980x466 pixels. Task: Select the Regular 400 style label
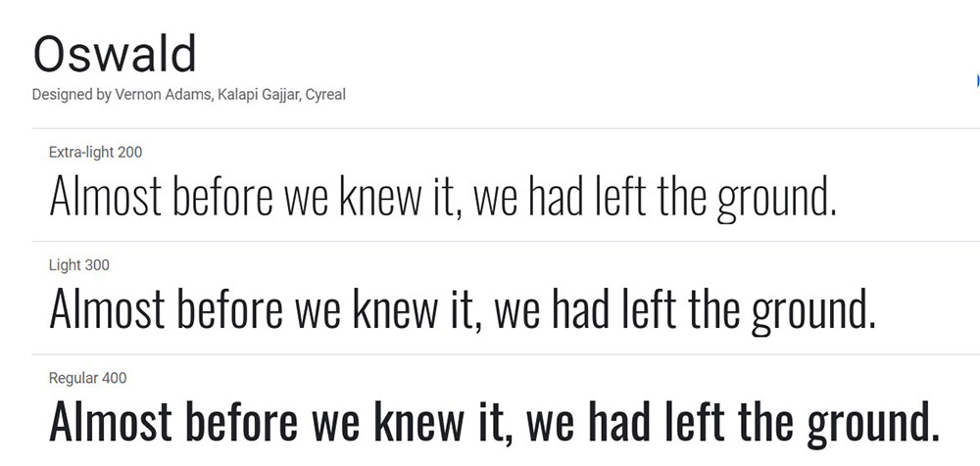[87, 378]
